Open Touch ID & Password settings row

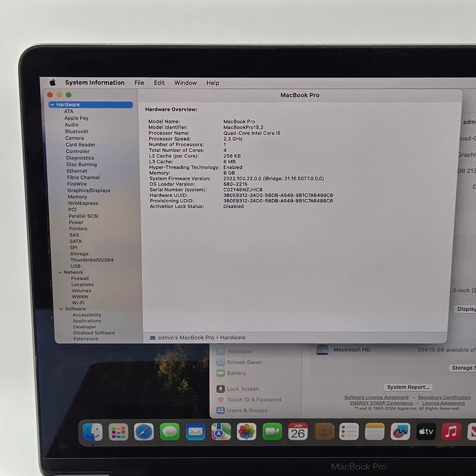click(254, 400)
